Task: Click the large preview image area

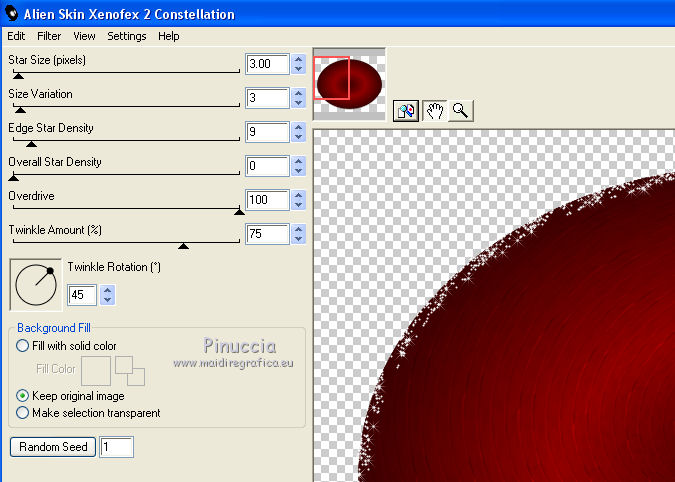Action: pos(494,306)
